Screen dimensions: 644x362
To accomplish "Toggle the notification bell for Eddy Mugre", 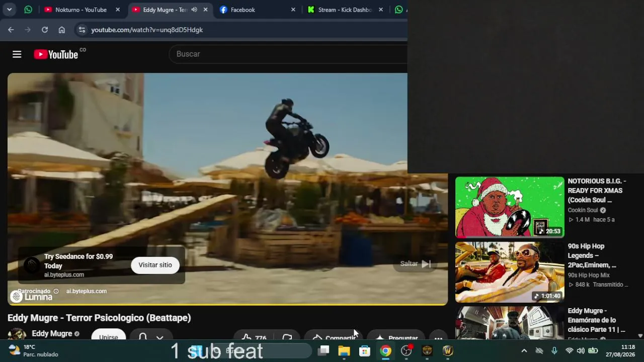I will (x=143, y=336).
